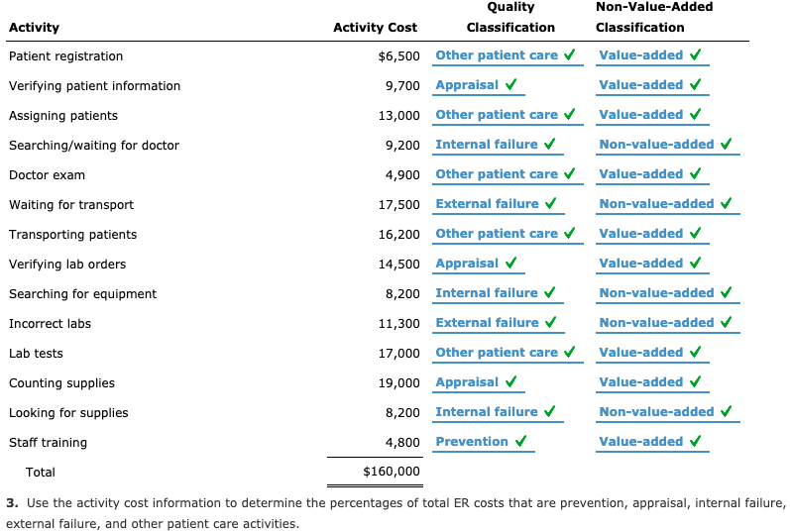Click the 19,000 cost value
790x532 pixels.
[x=399, y=382]
